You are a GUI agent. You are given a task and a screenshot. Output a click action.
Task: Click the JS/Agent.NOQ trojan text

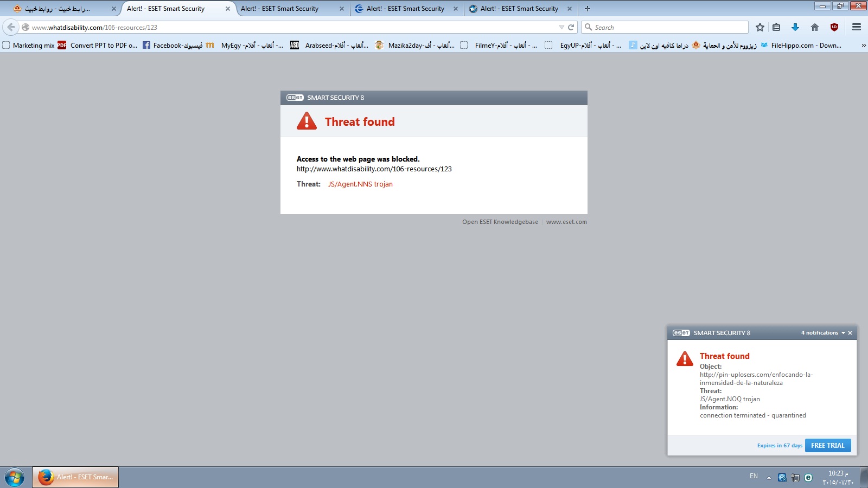coord(730,399)
